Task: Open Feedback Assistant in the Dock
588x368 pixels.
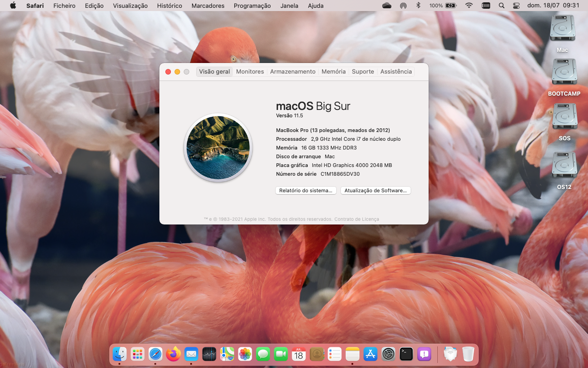Action: click(x=424, y=354)
